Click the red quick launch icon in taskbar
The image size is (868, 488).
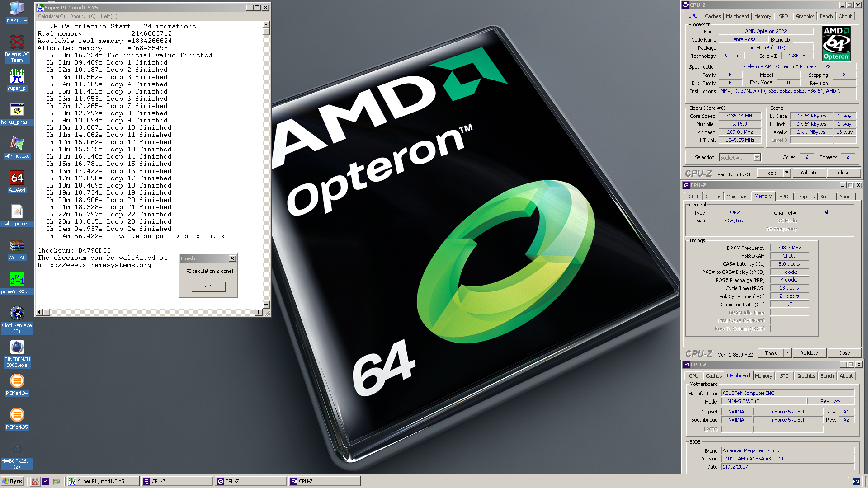coord(35,481)
